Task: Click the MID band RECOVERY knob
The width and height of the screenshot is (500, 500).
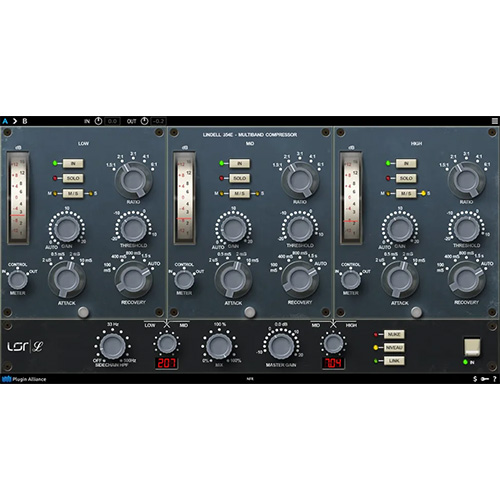Action: tap(300, 279)
